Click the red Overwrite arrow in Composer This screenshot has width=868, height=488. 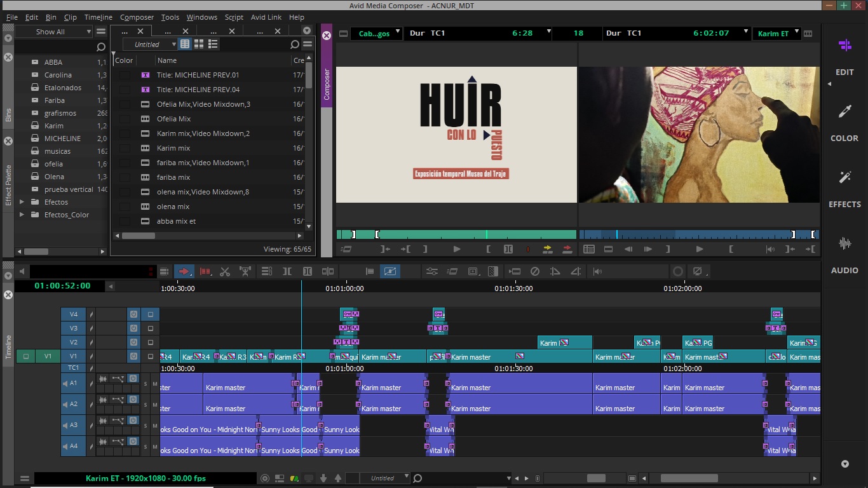tap(567, 249)
